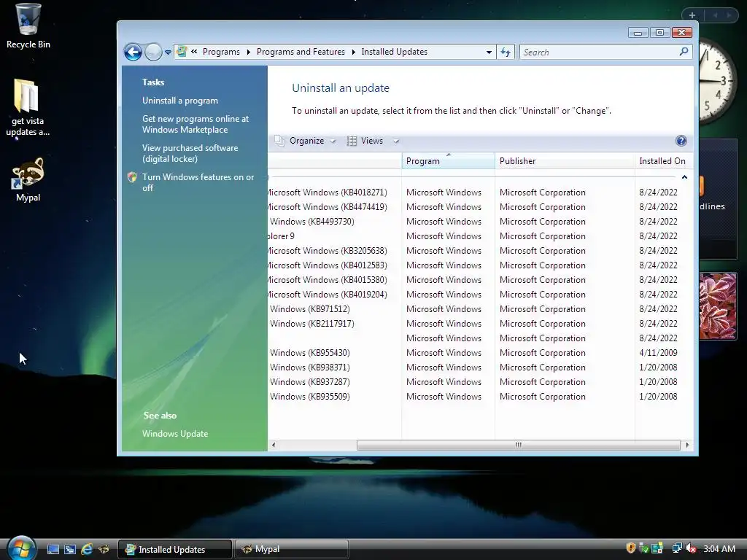Select the update row KB4019204

coord(479,295)
